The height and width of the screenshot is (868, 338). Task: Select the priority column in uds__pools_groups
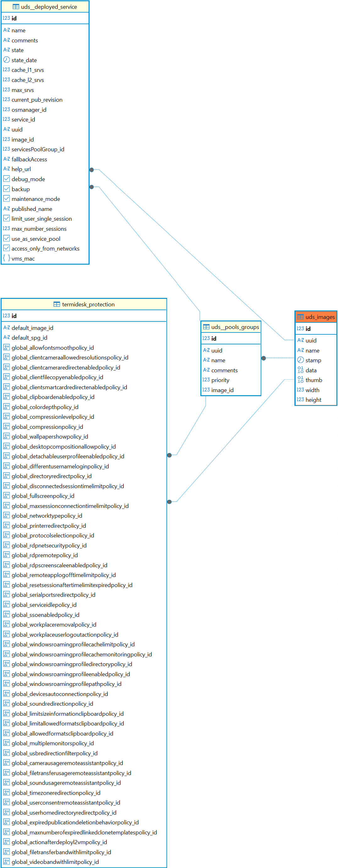[220, 380]
